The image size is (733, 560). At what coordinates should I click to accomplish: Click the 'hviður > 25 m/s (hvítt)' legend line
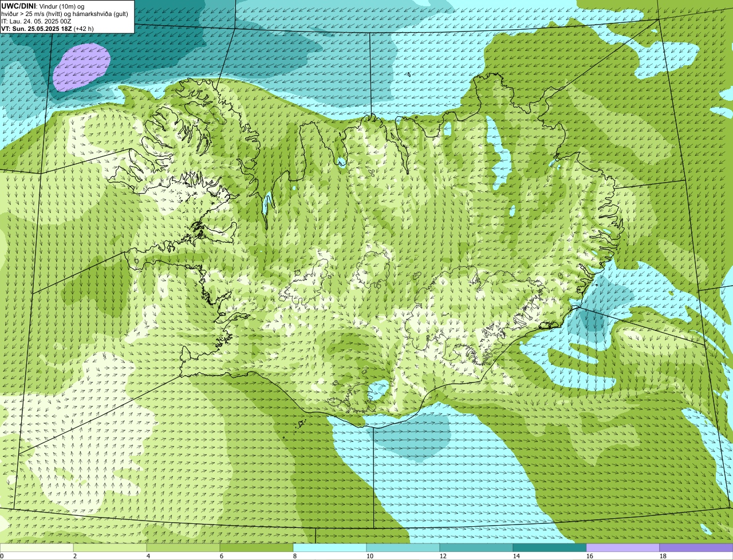66,13
